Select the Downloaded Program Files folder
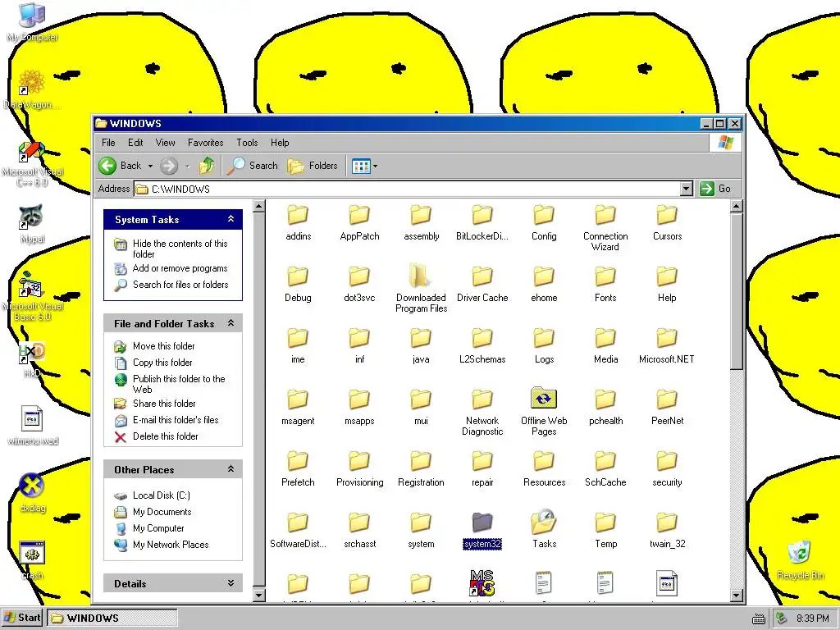 421,276
